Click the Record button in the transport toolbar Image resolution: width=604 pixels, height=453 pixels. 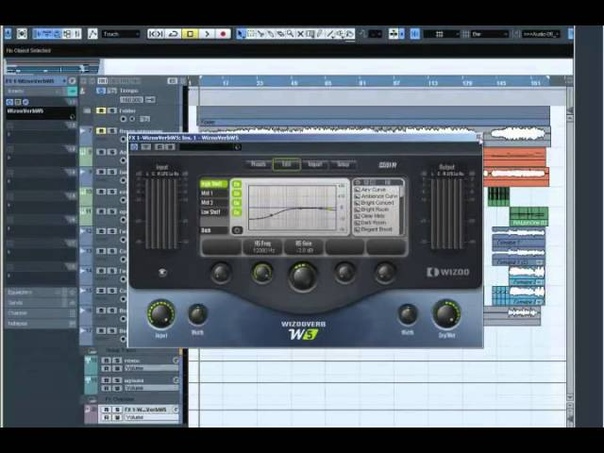pos(223,34)
